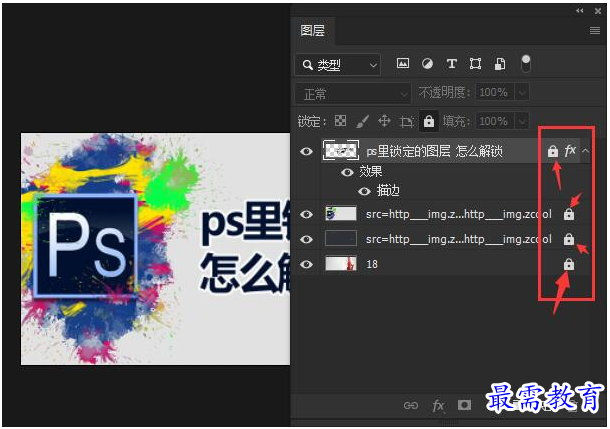
Task: Open the 填充 fill slider arrow
Action: click(x=522, y=121)
